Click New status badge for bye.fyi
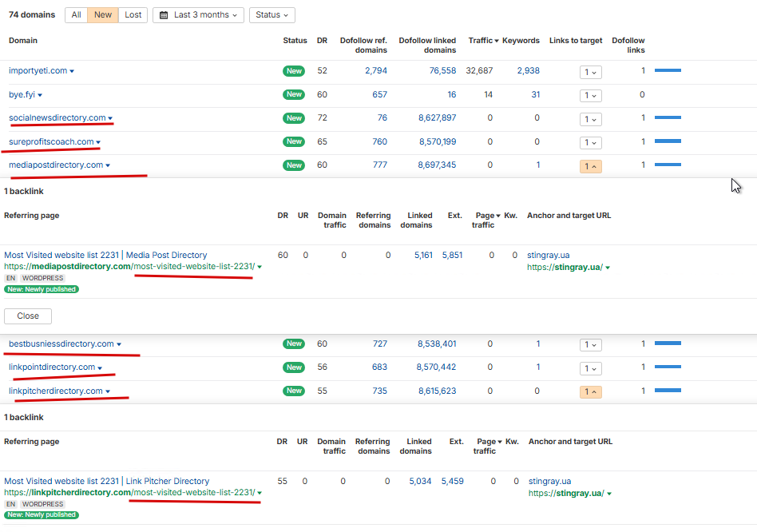 [294, 94]
